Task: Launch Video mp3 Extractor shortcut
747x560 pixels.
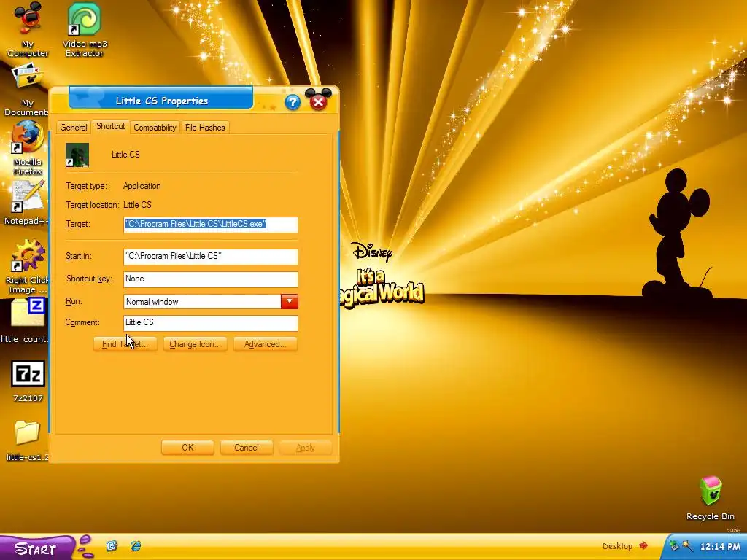Action: [85, 28]
